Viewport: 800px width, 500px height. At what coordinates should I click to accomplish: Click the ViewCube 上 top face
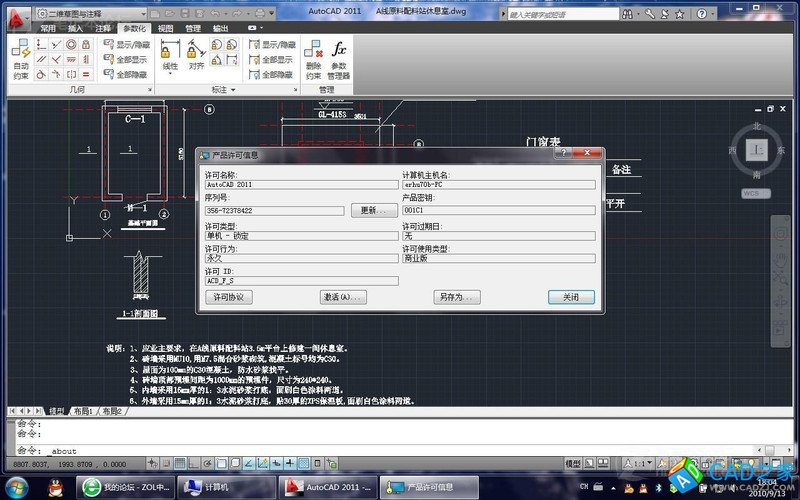click(757, 151)
